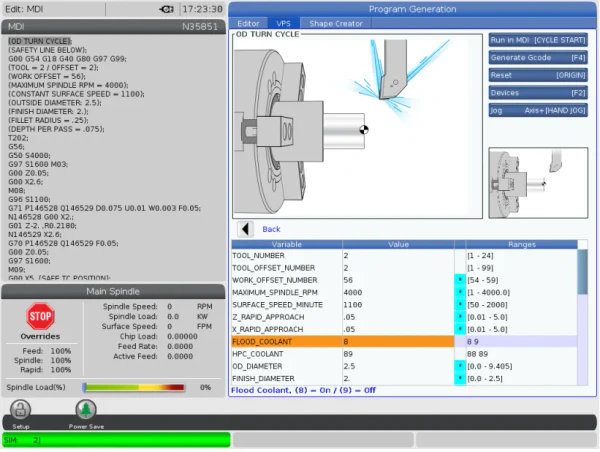Select the HPC_COOLANT value 89
600x452 pixels.
point(398,354)
